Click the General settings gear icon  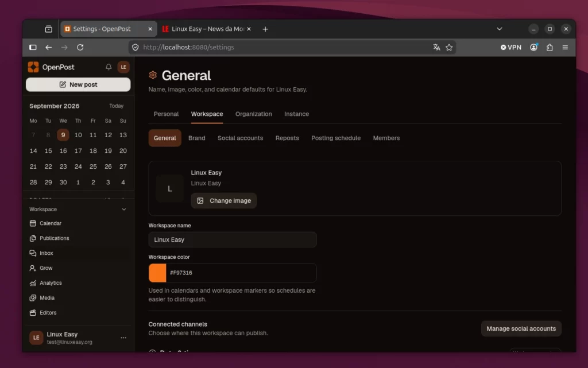[x=153, y=75]
